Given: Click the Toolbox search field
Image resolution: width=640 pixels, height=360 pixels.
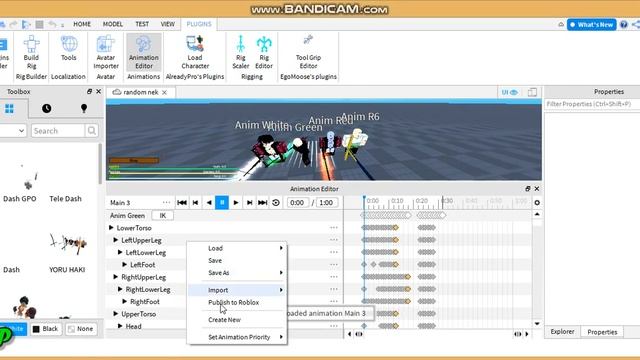Looking at the screenshot, I should click(x=58, y=131).
